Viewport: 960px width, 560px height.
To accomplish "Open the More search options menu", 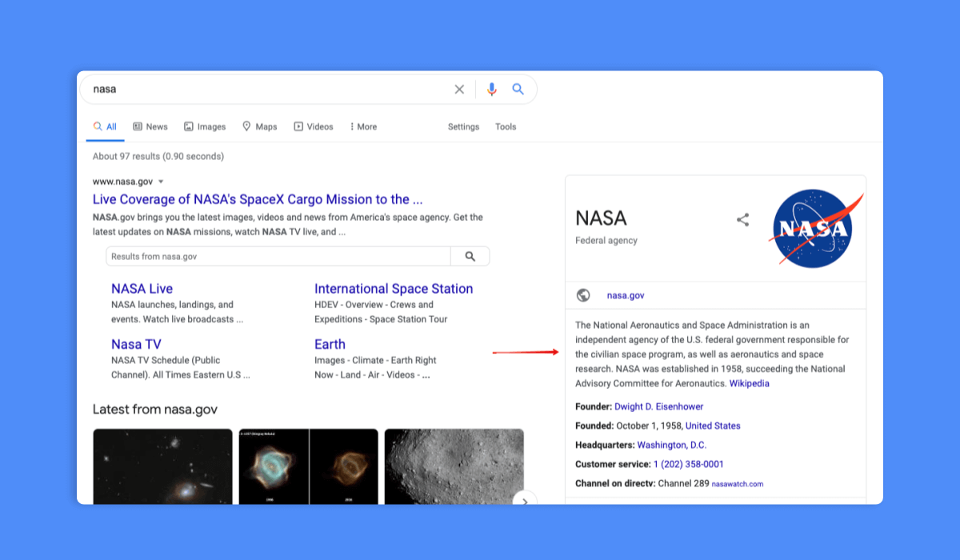I will 362,126.
